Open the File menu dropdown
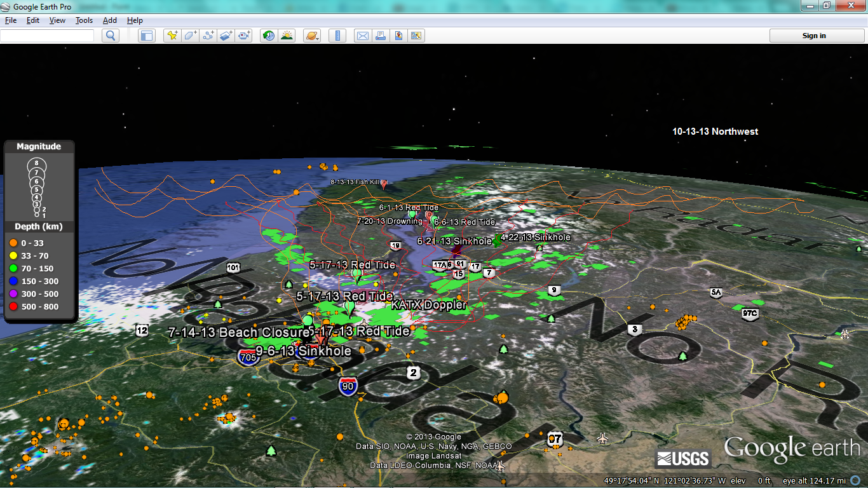The width and height of the screenshot is (868, 488). (11, 20)
